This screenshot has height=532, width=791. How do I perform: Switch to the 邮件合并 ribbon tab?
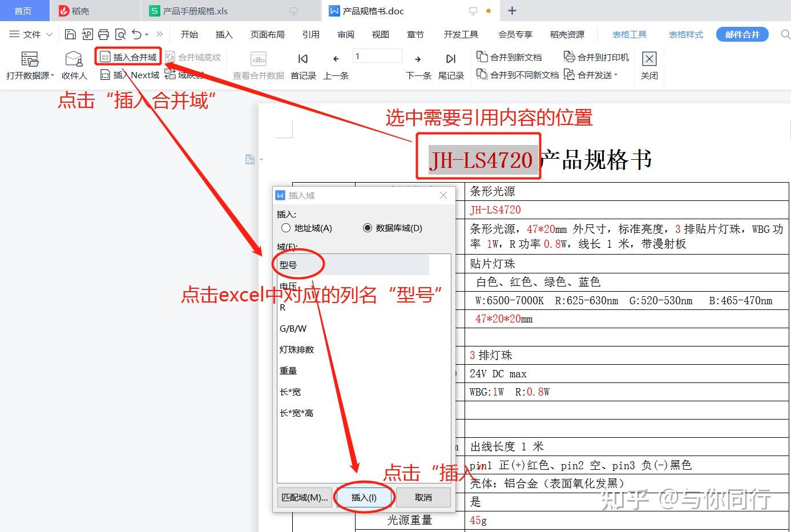tap(742, 34)
